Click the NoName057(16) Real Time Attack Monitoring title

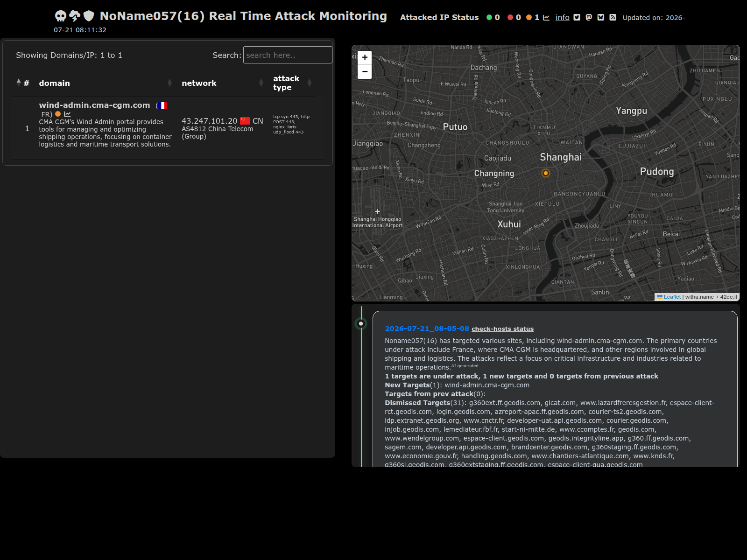243,16
